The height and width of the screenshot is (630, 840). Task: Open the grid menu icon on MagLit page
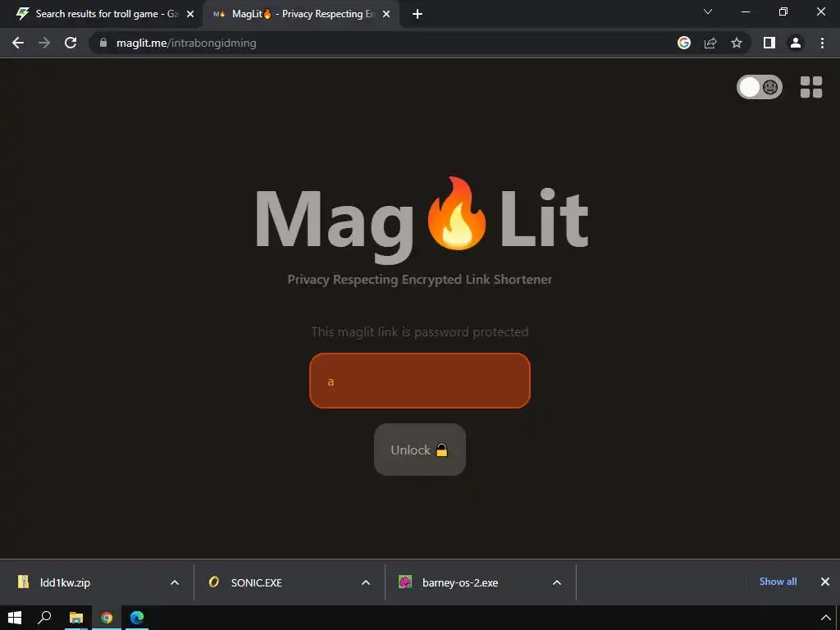(x=811, y=87)
